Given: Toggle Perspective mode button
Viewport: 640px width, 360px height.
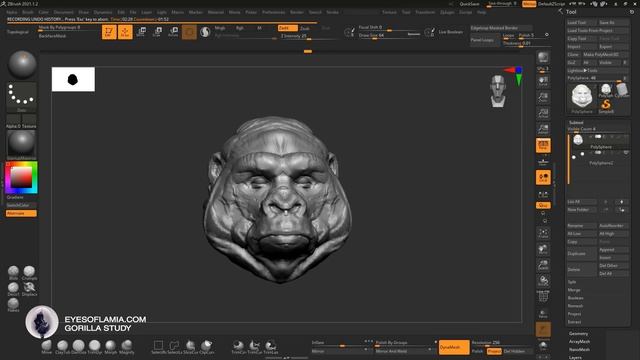Looking at the screenshot, I should click(x=543, y=145).
